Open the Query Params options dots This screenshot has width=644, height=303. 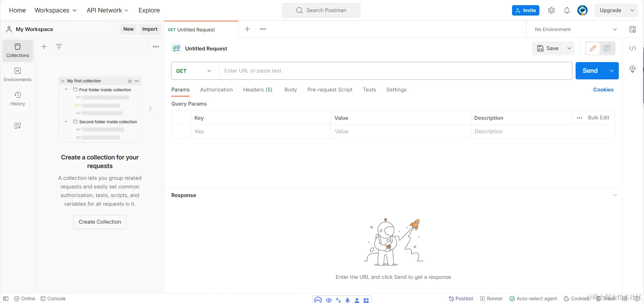580,118
